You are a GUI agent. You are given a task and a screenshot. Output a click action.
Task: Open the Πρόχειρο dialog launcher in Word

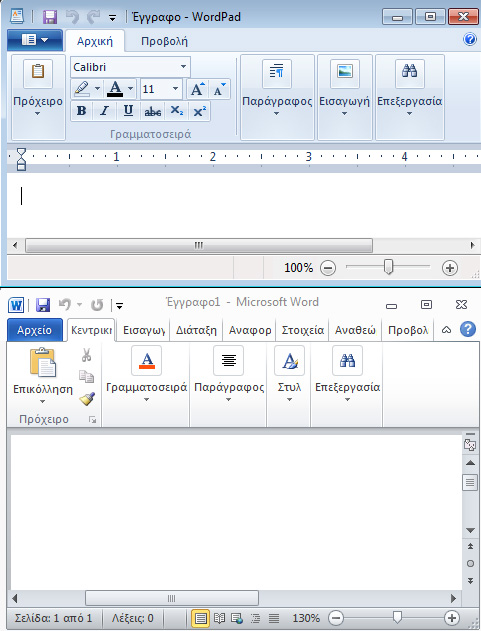(93, 420)
